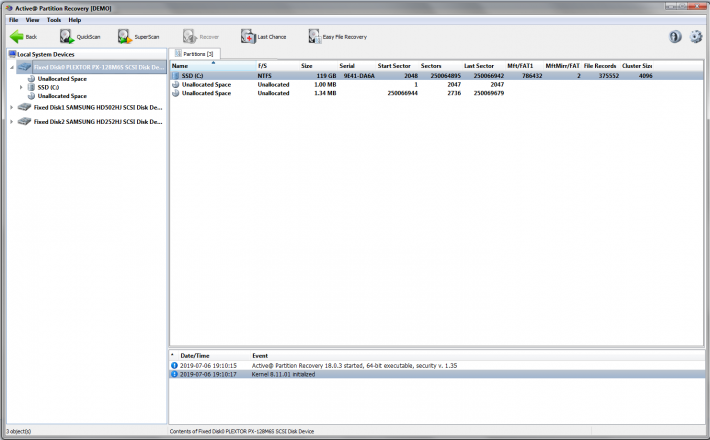Sort by the Last Sector column header
This screenshot has width=710, height=440.
coord(484,66)
